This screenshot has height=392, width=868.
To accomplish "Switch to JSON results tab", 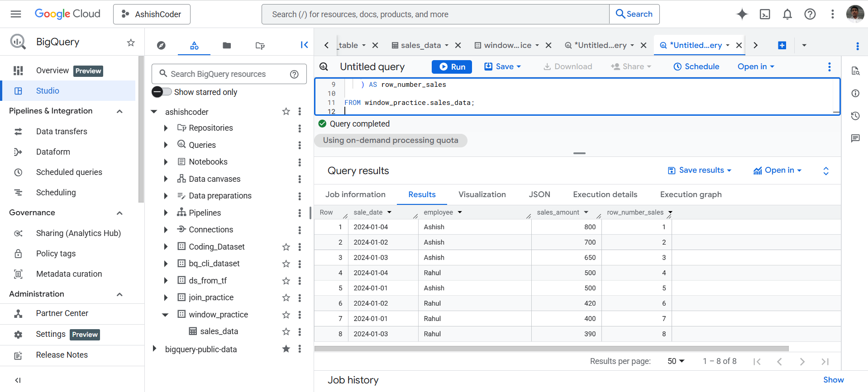I will click(539, 194).
